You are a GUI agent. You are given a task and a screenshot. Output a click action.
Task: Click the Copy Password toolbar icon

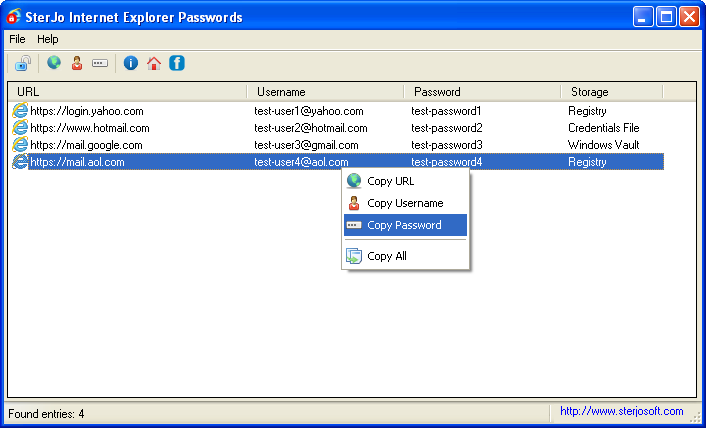(x=100, y=63)
